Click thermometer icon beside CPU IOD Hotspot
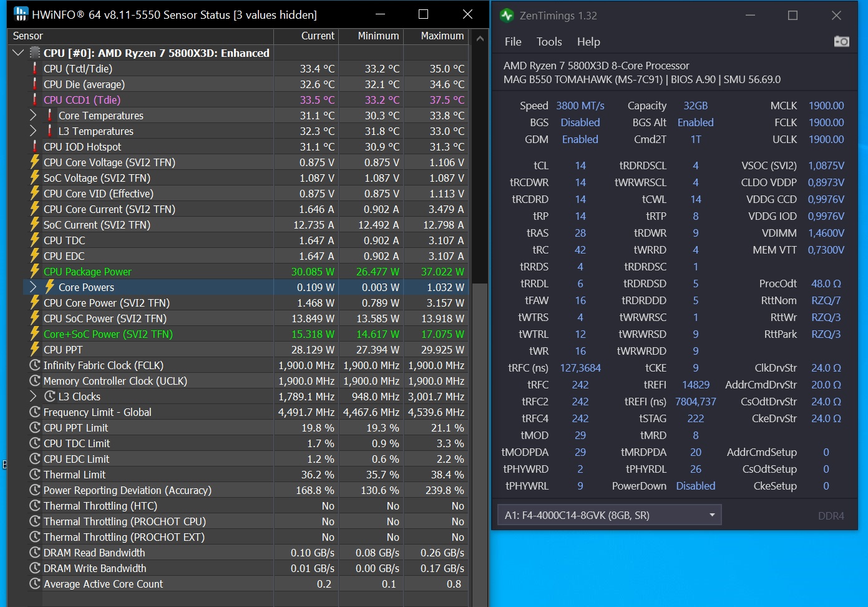 click(35, 147)
